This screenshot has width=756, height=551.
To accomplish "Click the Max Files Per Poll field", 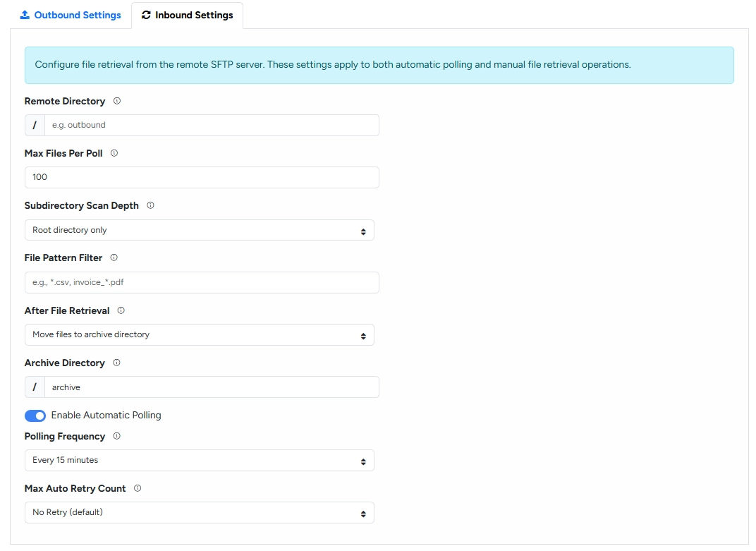I will (202, 177).
